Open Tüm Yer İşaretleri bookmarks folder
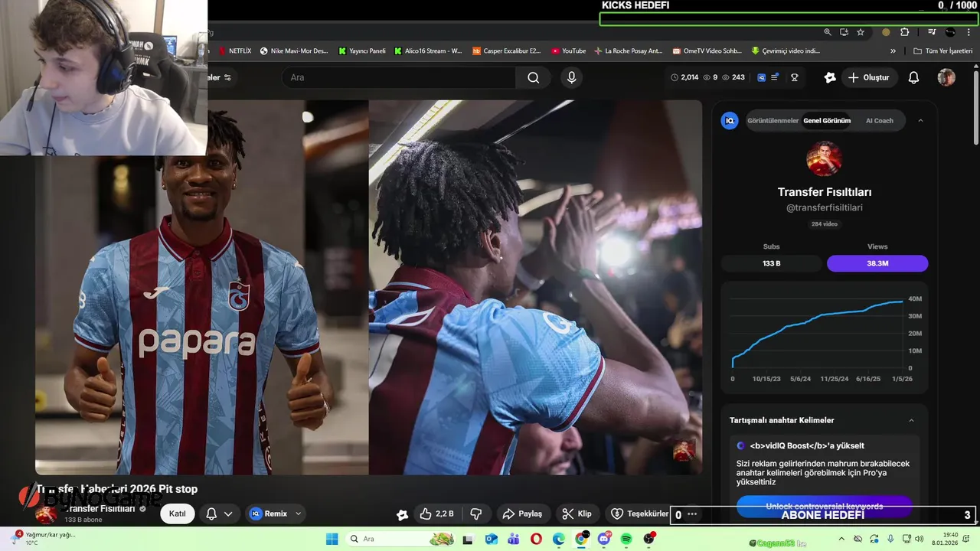 [942, 51]
